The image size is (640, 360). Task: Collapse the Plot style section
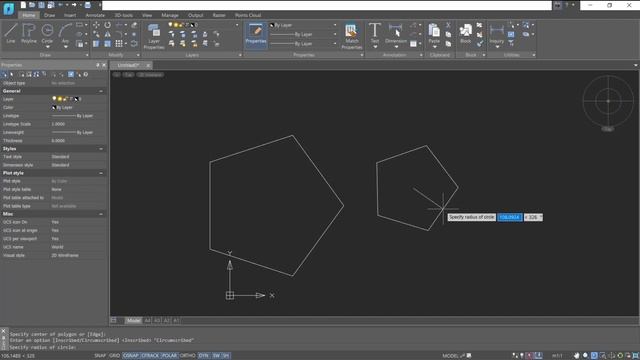101,173
